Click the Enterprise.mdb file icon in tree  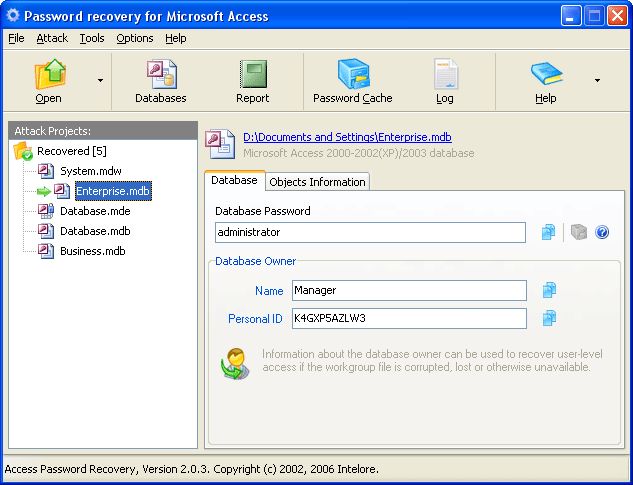coord(62,191)
